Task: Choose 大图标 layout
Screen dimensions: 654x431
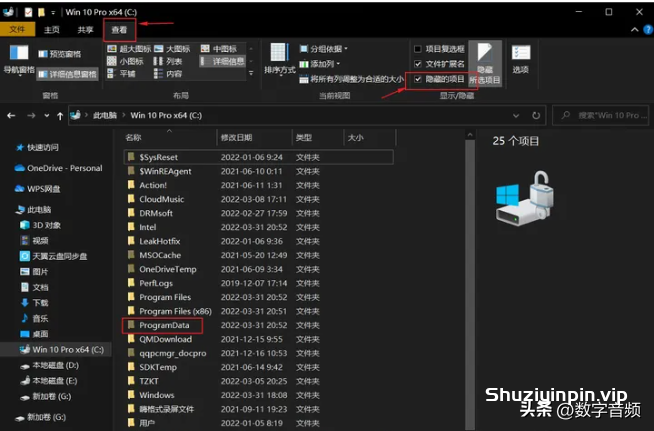Action: click(x=172, y=49)
